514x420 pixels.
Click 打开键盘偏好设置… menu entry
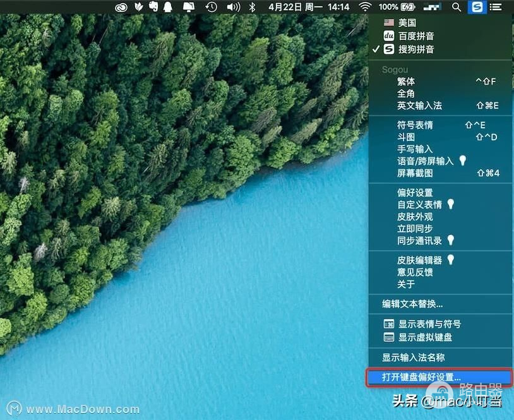pyautogui.click(x=421, y=377)
